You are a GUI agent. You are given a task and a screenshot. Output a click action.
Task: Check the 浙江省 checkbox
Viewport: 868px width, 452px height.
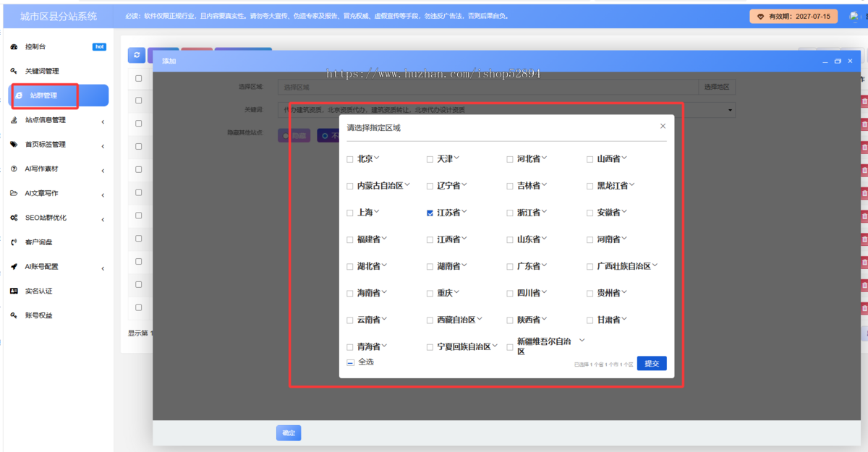coord(510,213)
